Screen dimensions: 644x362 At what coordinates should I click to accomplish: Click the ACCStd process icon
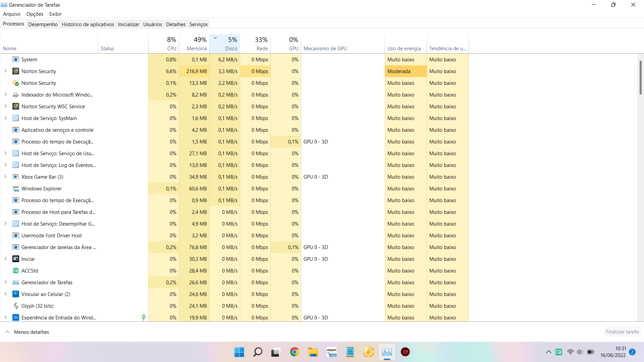click(16, 270)
